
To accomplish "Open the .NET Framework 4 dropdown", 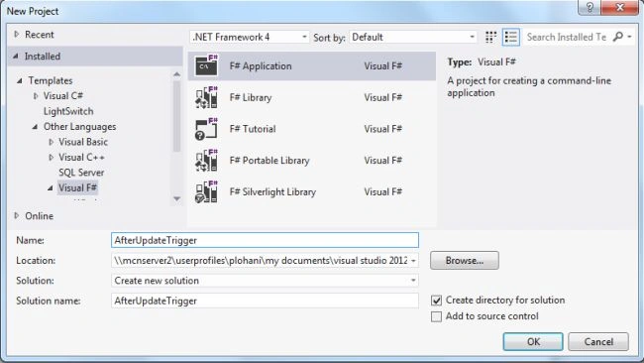I will tap(250, 37).
